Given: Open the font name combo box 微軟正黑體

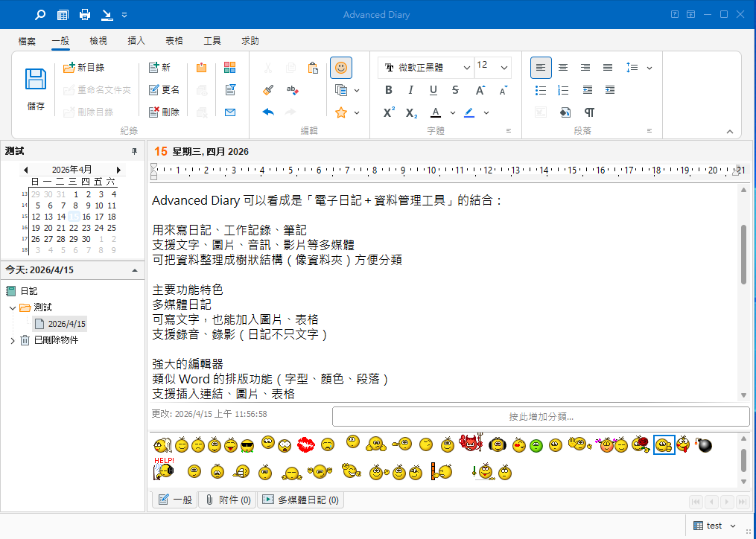Looking at the screenshot, I should pos(425,68).
